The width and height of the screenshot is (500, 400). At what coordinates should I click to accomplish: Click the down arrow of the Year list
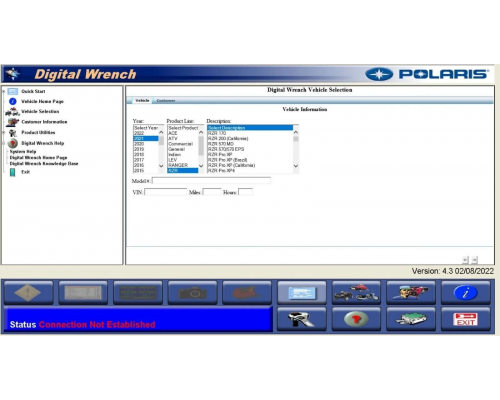click(x=161, y=166)
